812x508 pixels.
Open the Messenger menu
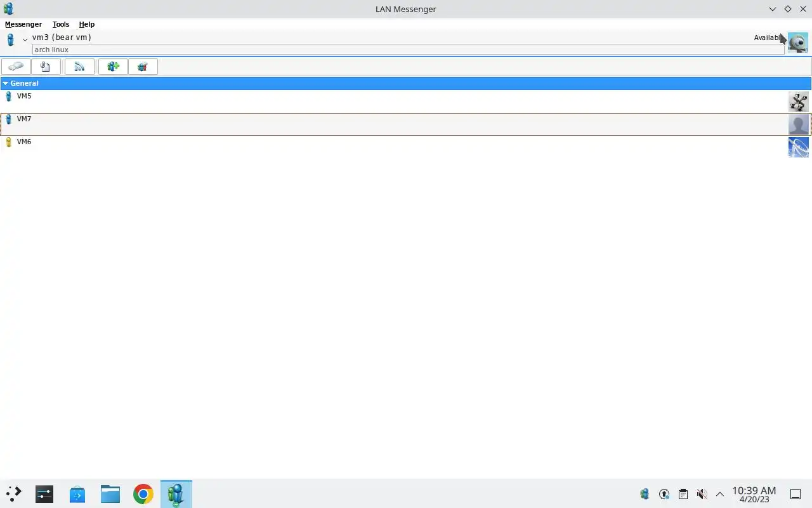pos(23,24)
